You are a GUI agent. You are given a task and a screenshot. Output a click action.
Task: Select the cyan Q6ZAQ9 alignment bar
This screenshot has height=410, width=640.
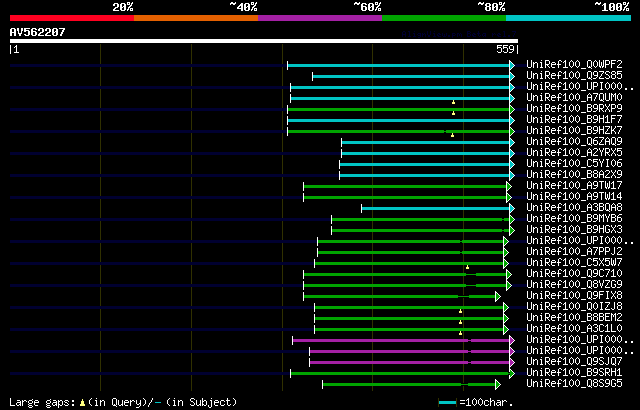[426, 142]
